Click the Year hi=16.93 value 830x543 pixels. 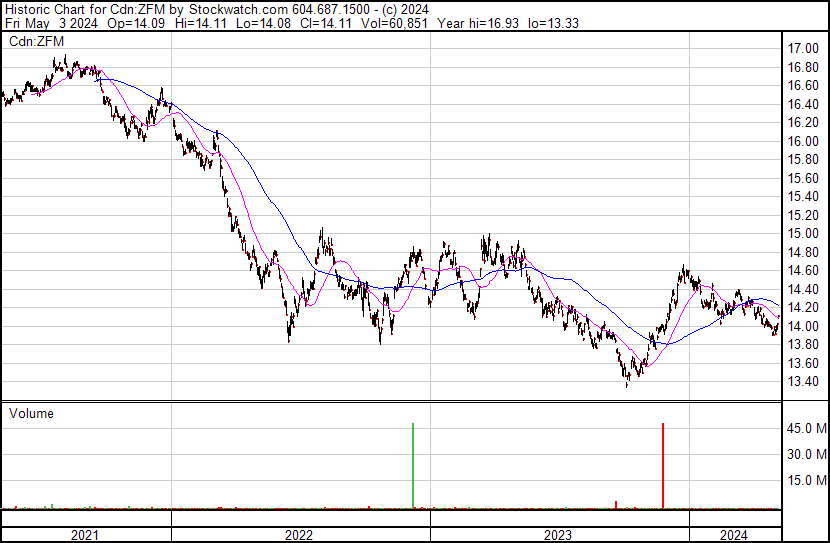[x=478, y=23]
